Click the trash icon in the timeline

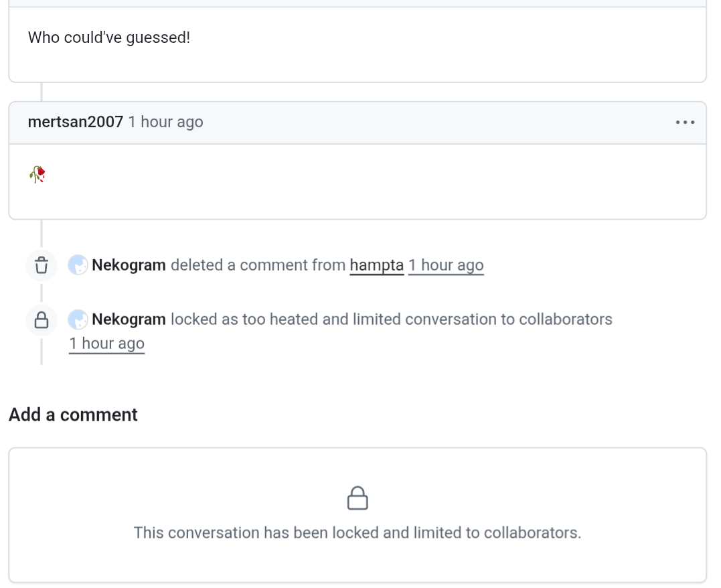point(42,265)
